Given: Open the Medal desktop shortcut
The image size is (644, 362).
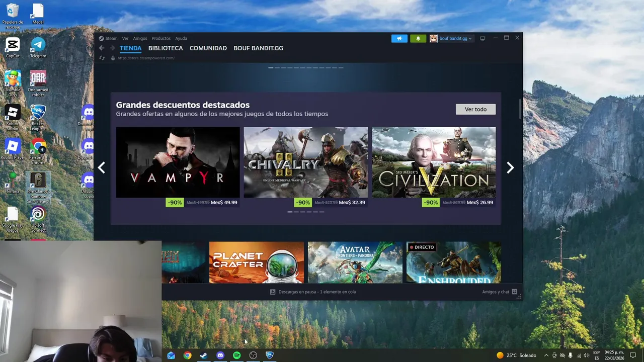Looking at the screenshot, I should [38, 14].
